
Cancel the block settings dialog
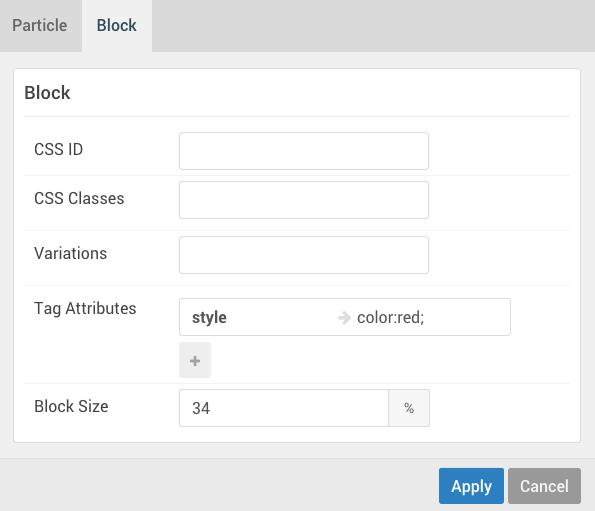544,486
